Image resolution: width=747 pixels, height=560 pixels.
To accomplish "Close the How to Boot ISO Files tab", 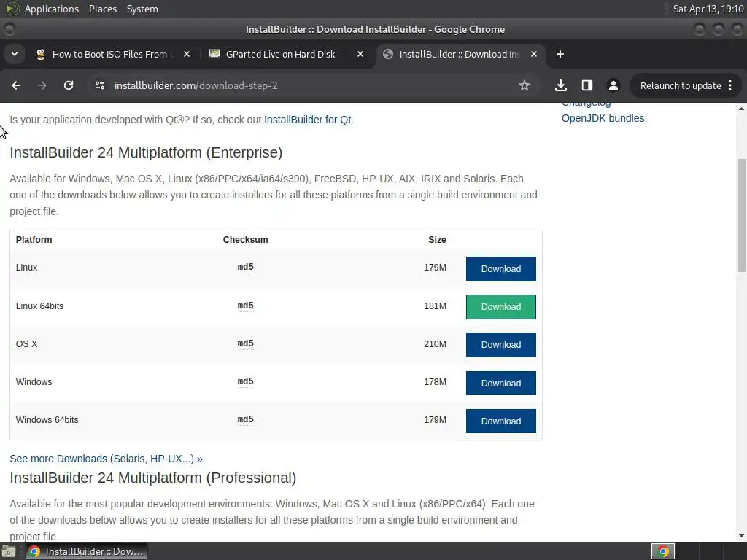I will [x=187, y=54].
